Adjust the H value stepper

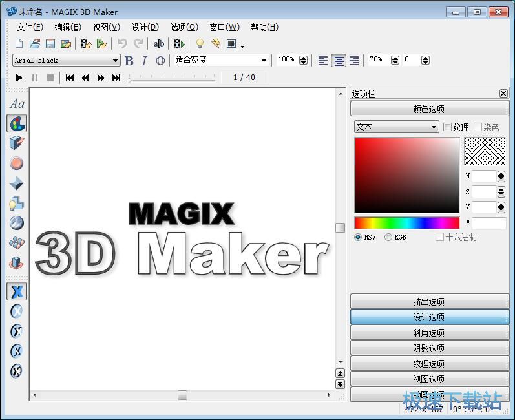(x=501, y=176)
